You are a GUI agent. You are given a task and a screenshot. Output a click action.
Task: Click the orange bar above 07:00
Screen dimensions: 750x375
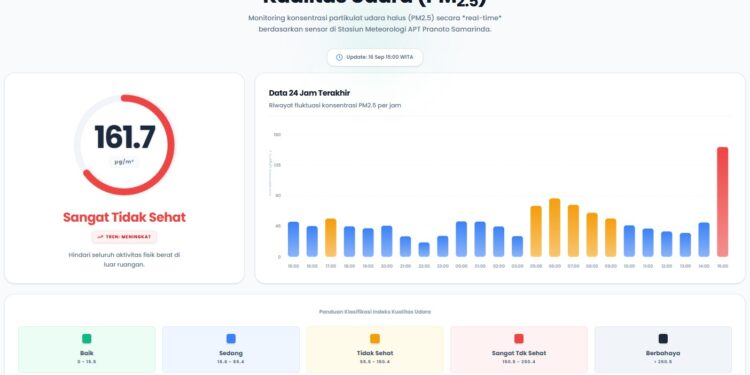pyautogui.click(x=573, y=231)
